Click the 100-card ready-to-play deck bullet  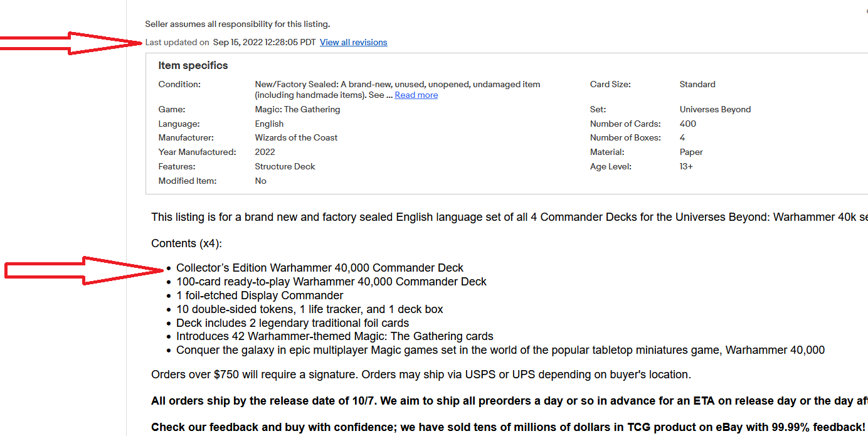331,282
